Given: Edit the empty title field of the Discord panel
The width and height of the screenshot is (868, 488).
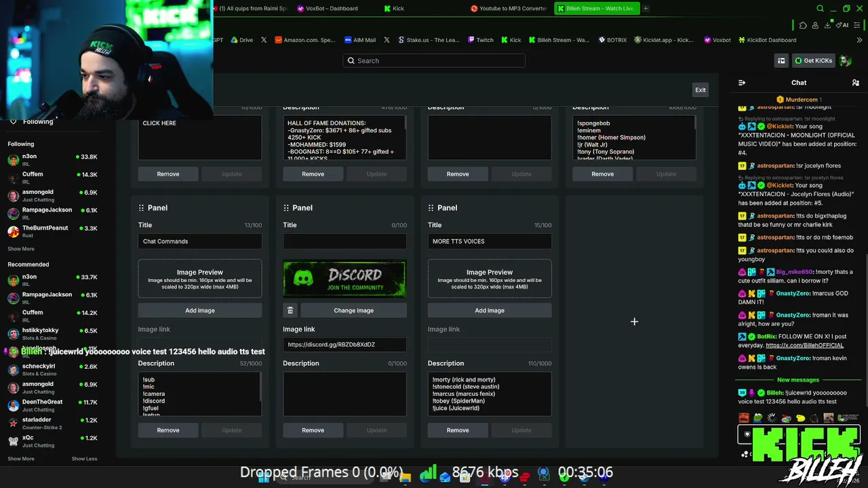Looking at the screenshot, I should click(x=344, y=241).
